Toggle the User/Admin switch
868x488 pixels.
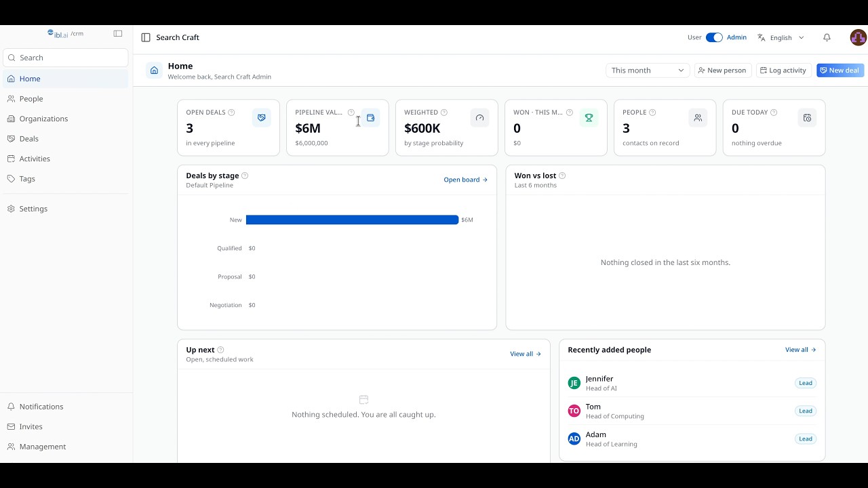714,37
